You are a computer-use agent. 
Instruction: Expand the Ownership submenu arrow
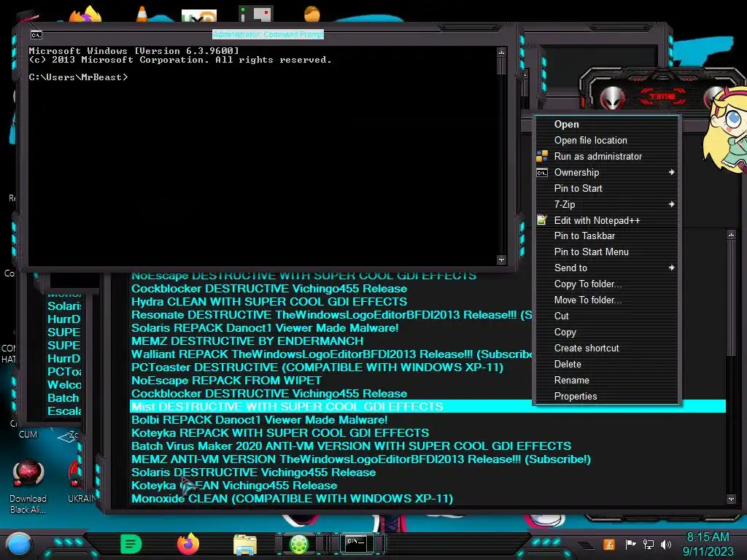click(671, 172)
